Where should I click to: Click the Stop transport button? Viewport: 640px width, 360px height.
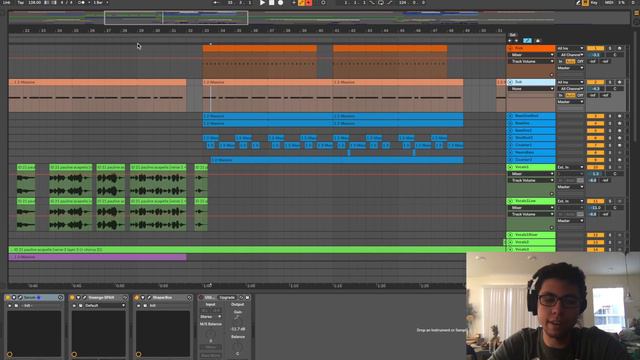[271, 2]
